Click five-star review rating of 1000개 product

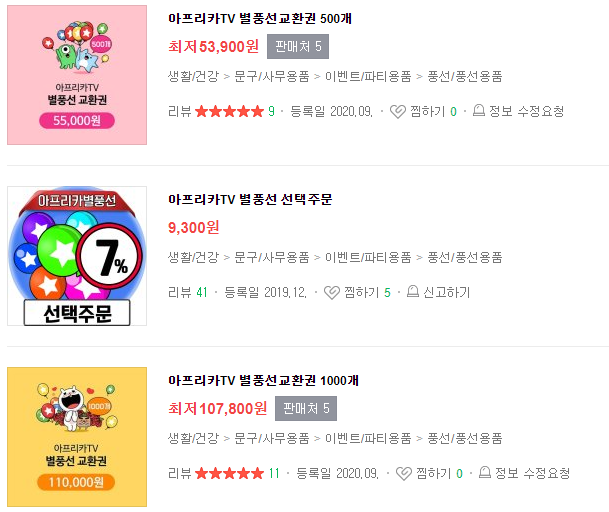click(x=230, y=473)
